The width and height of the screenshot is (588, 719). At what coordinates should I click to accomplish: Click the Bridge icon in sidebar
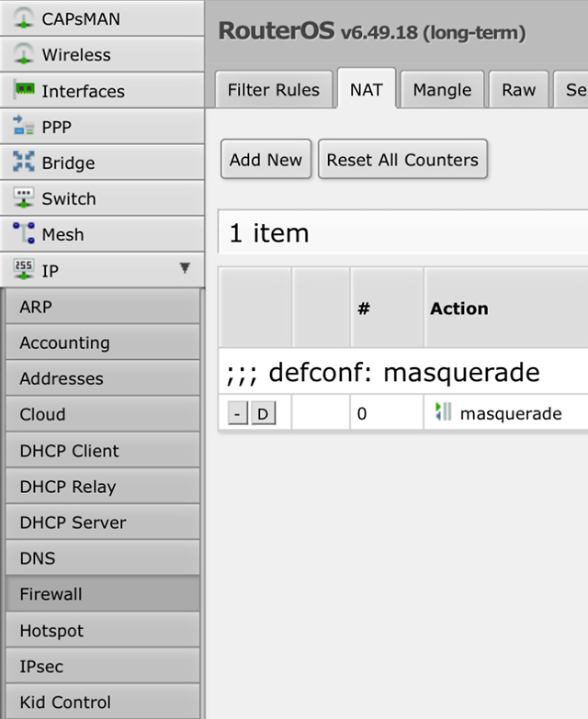24,163
